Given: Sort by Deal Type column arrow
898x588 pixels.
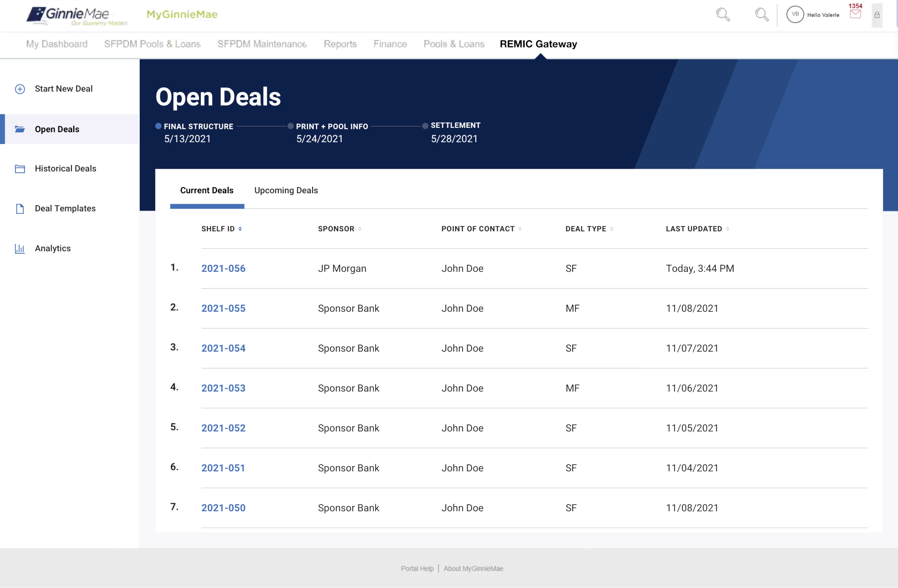Looking at the screenshot, I should (612, 229).
